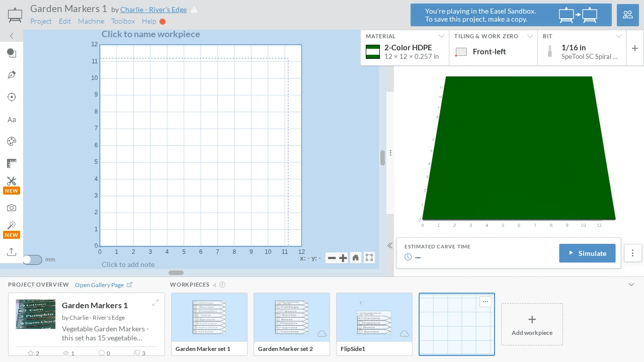Collapse the left toolbar with the back chevron
Viewport: 644px width, 362px height.
point(12,36)
